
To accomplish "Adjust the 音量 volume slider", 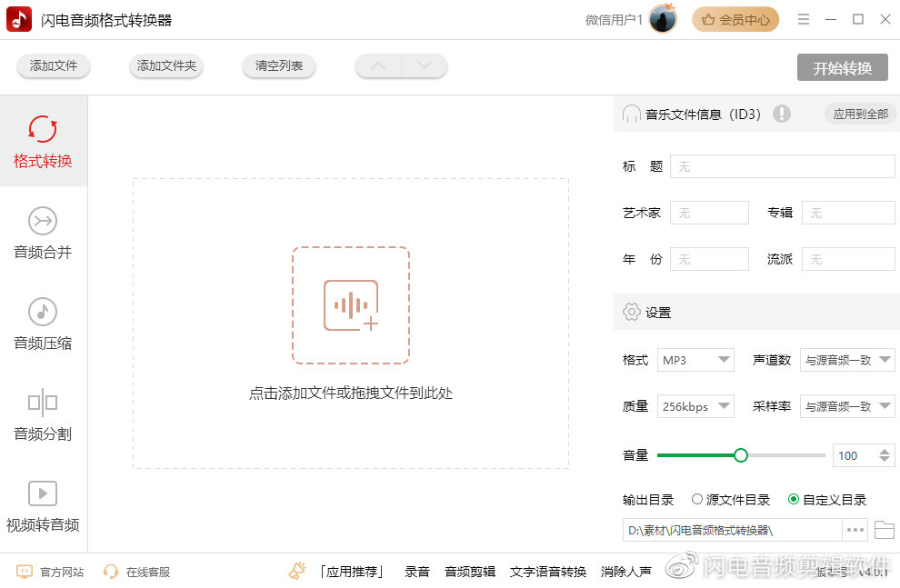I will click(741, 454).
